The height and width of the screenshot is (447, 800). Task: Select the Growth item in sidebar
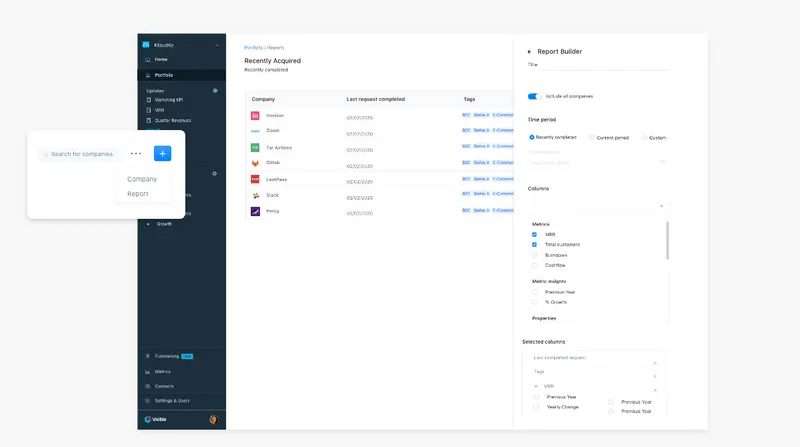pyautogui.click(x=164, y=224)
